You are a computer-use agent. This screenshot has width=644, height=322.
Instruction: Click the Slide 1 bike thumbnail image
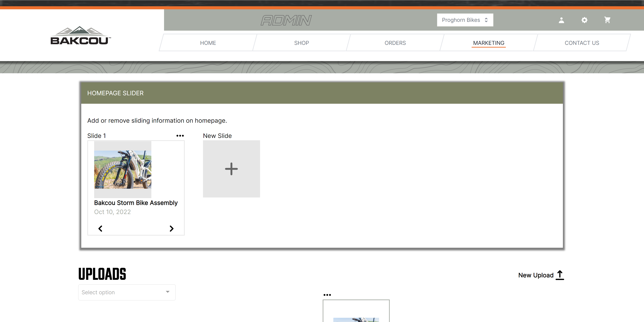click(123, 169)
